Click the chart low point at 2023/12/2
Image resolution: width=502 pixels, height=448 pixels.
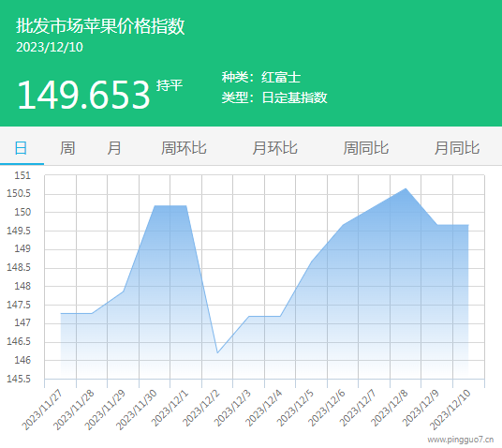coord(217,352)
